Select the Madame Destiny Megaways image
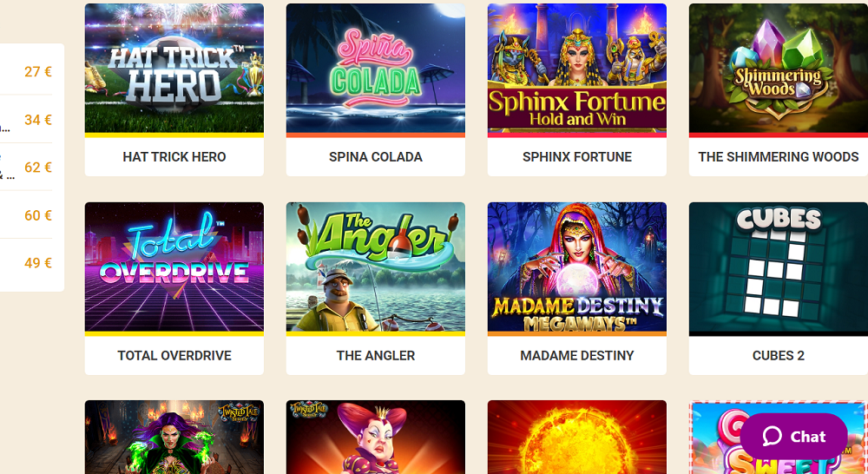 pyautogui.click(x=577, y=267)
